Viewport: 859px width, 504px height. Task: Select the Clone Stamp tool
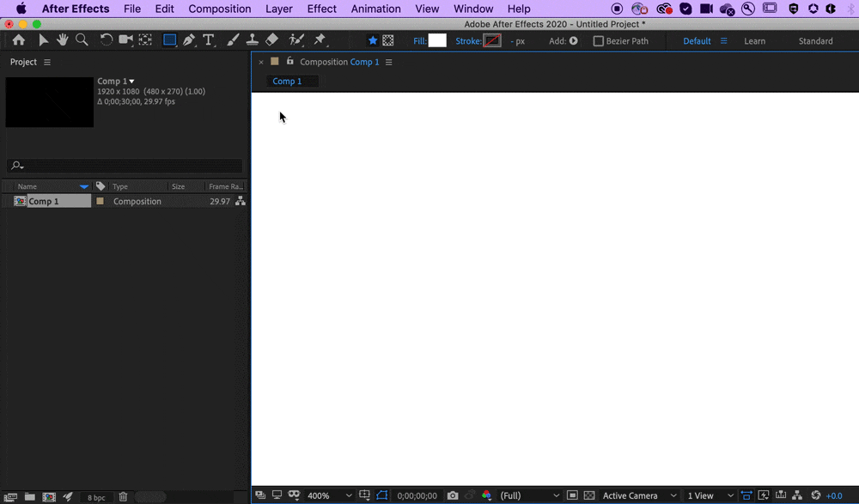tap(252, 39)
